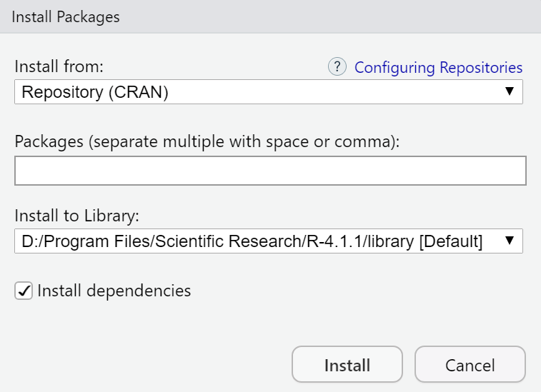Open the Configuring Repositories link
The image size is (541, 392).
coord(438,68)
